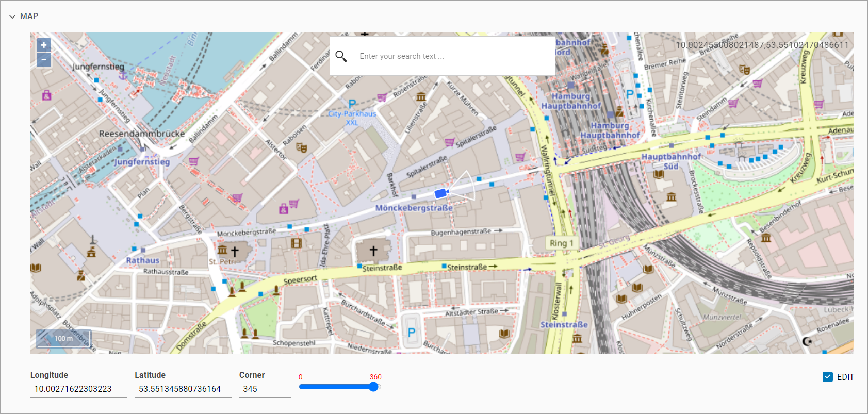Click the parking icon near Altstädter Straße
The image size is (868, 414).
411,333
